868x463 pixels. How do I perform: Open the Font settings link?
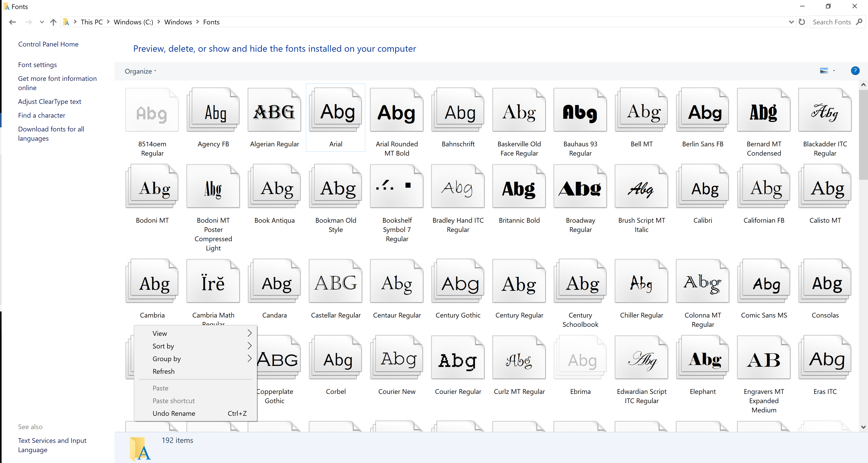click(37, 65)
